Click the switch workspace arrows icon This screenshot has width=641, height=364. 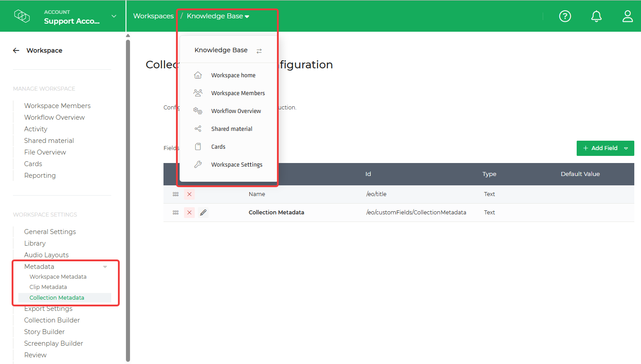[x=259, y=51]
